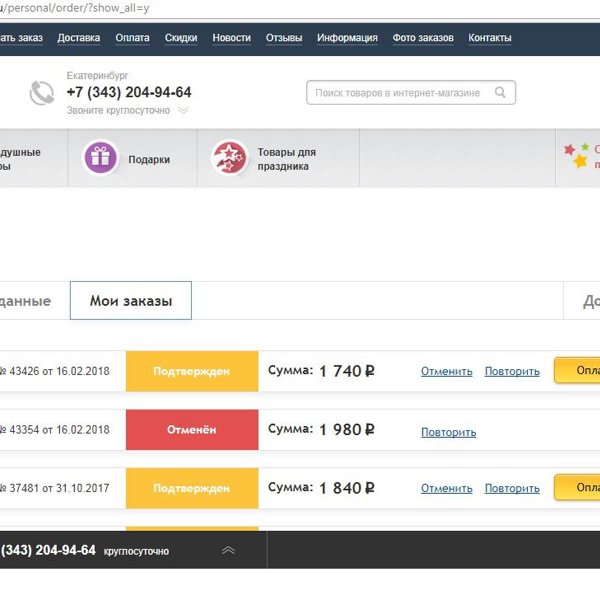Click 'круглосуточно' in the bottom bar
Screen dimensions: 600x600
136,551
